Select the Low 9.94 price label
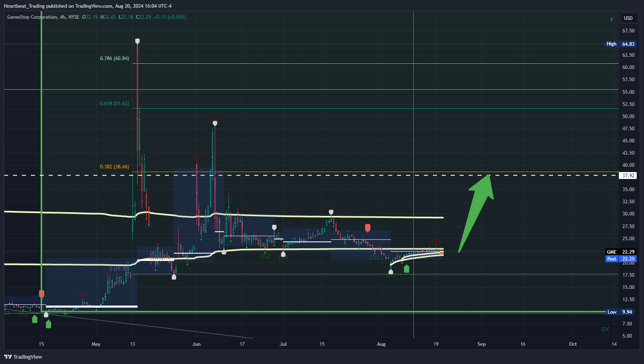The image size is (644, 364). tap(620, 312)
